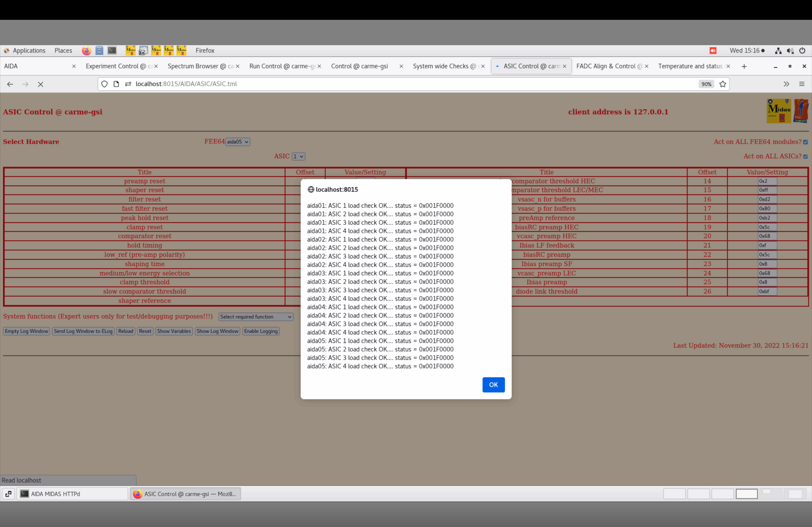Open the volume icon in system tray
Image resolution: width=812 pixels, height=527 pixels.
(790, 50)
